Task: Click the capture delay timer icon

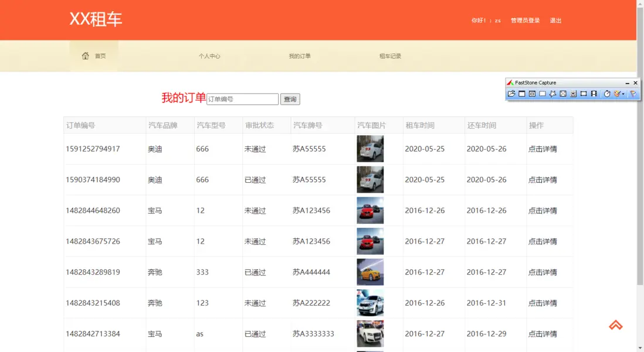Action: pos(607,94)
